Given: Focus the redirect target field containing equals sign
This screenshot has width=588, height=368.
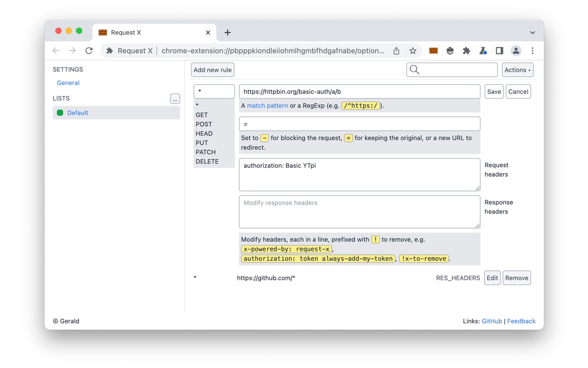Looking at the screenshot, I should pos(360,124).
